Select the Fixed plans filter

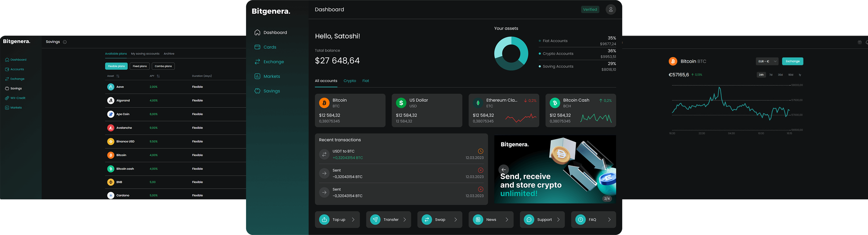139,66
